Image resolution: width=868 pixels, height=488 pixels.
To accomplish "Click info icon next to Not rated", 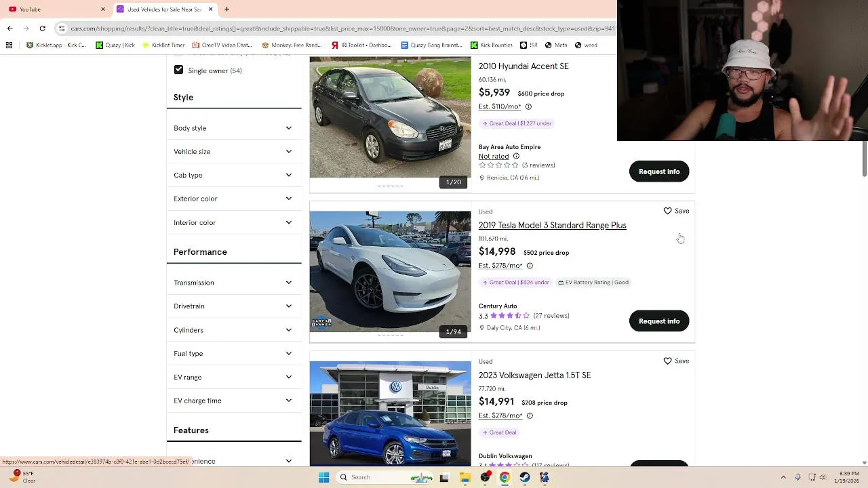I will pyautogui.click(x=516, y=157).
